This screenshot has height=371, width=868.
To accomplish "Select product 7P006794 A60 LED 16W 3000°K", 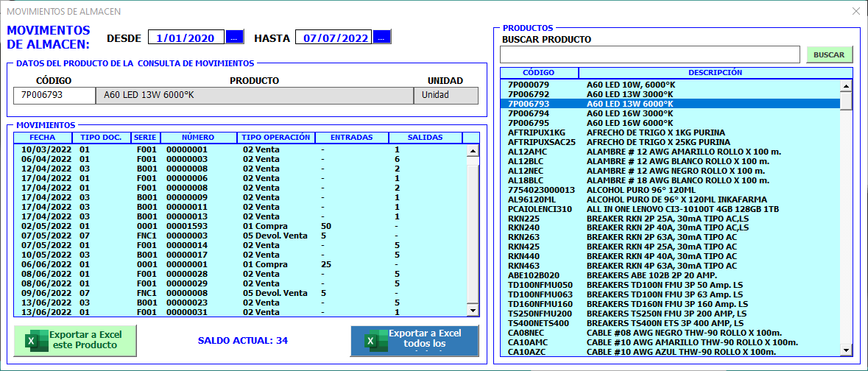I will coord(671,113).
